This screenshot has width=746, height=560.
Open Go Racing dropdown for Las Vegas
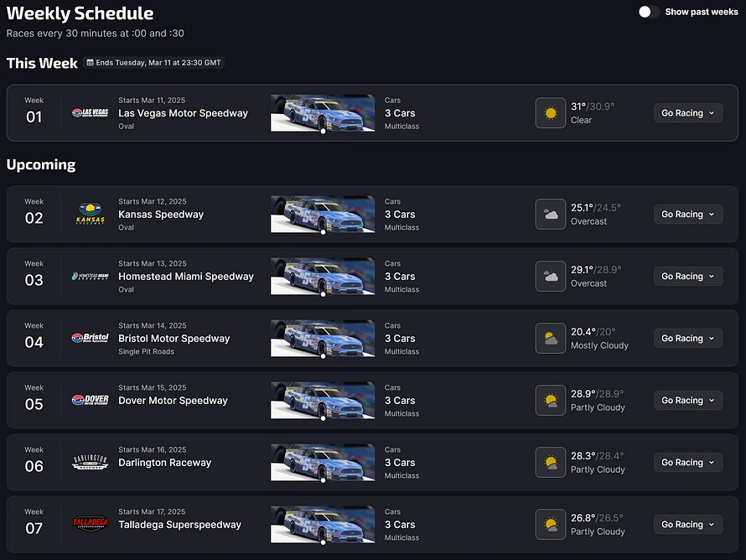[687, 113]
